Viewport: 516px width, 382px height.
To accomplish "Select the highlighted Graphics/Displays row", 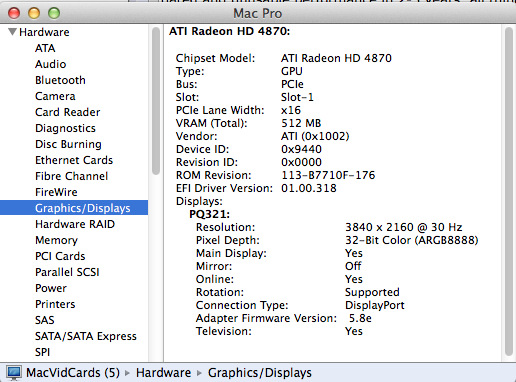I will 74,208.
